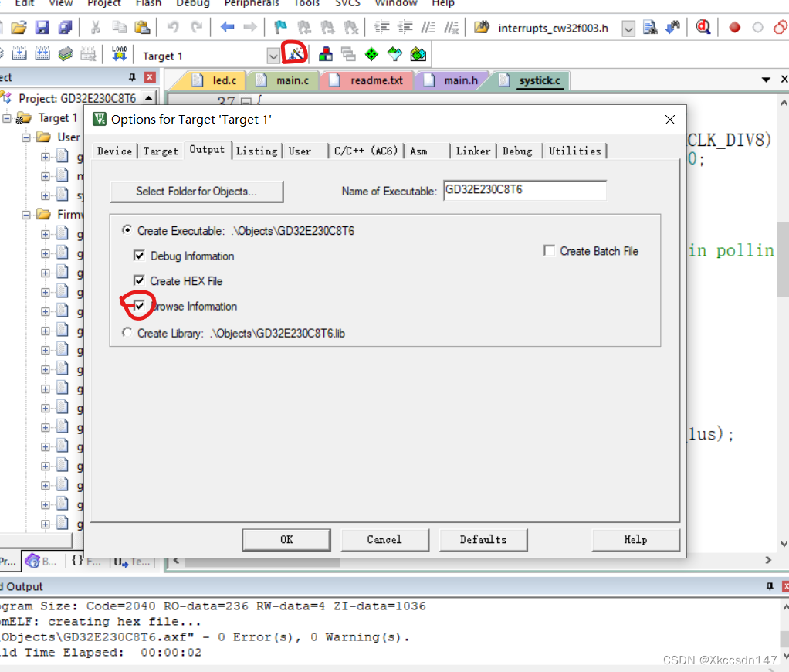Switch to the Target tab in options
789x672 pixels.
click(161, 151)
